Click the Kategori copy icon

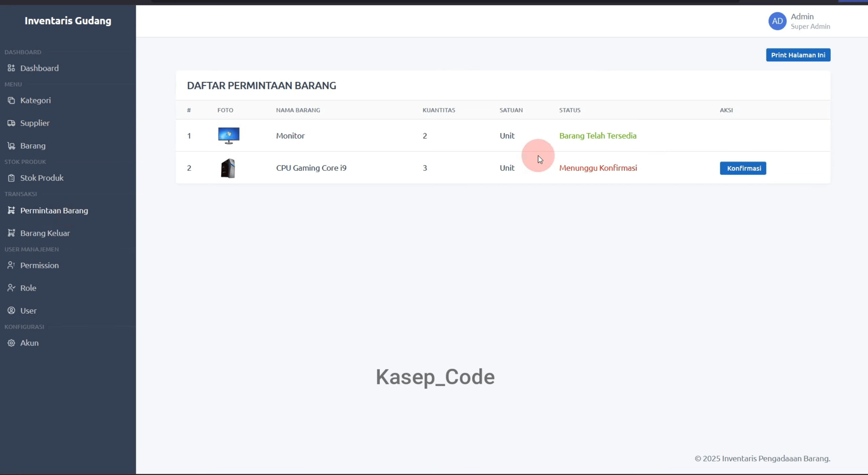pos(11,100)
